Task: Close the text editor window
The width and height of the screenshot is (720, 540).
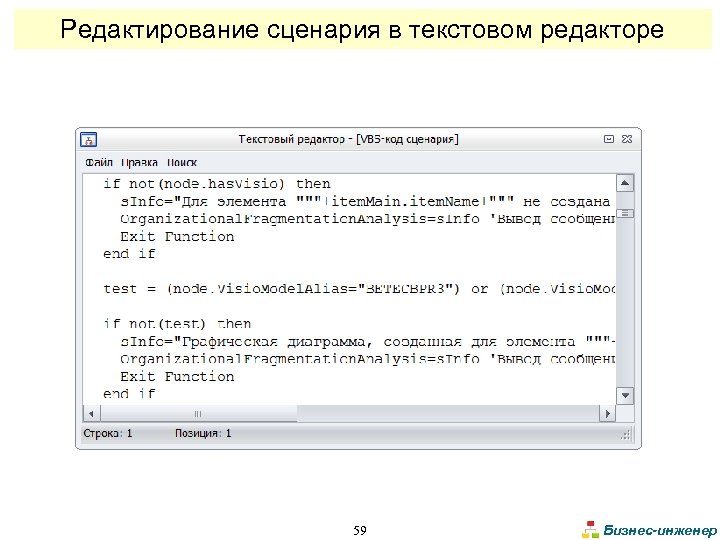Action: 627,139
